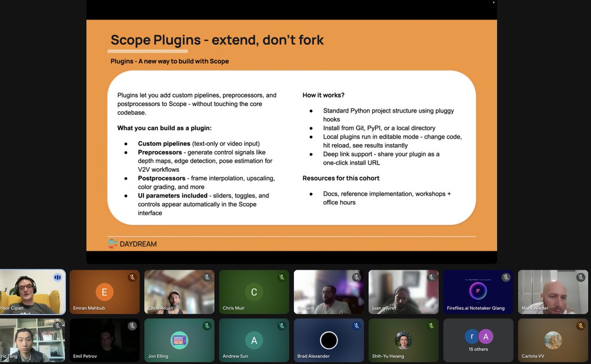
Task: Select Chris Roush's video tile
Action: point(179,292)
